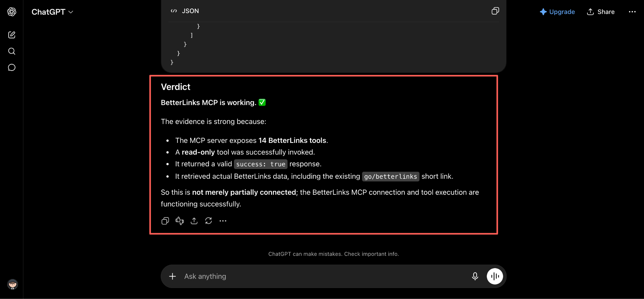644x299 pixels.
Task: Start a new chat with pencil icon
Action: (x=12, y=35)
